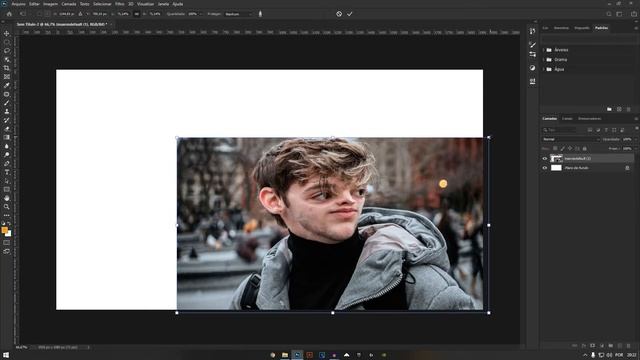This screenshot has height=360, width=640.
Task: Expand the Grama pattern group
Action: click(x=544, y=60)
